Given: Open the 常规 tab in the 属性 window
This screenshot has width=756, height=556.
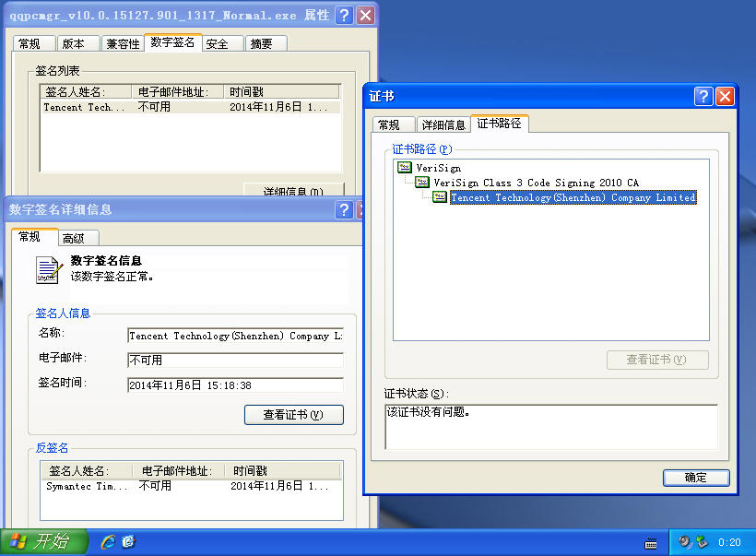Looking at the screenshot, I should (x=34, y=43).
